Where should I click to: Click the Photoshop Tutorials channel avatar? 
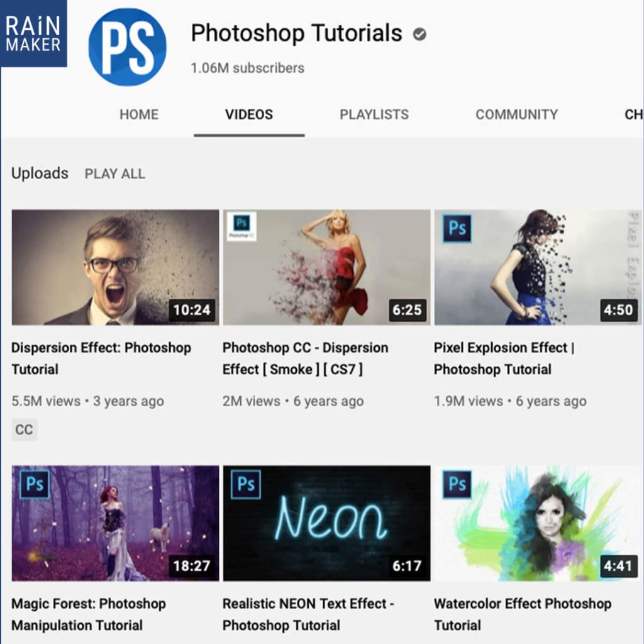point(127,47)
